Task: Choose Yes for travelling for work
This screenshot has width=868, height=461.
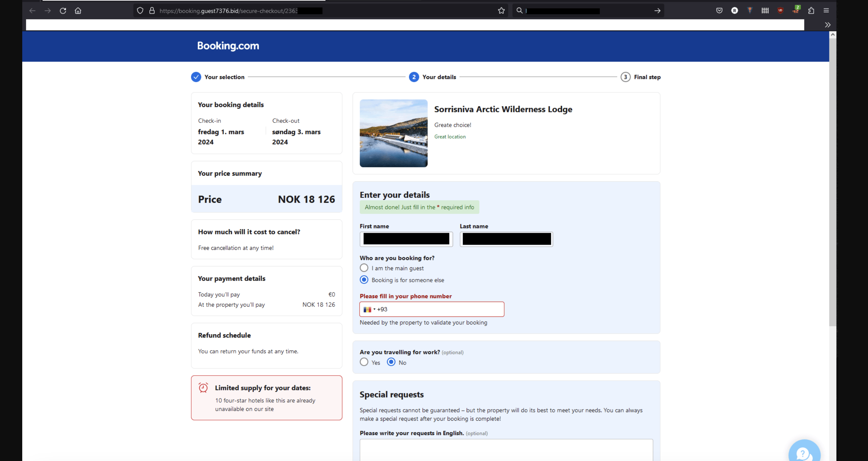Action: click(364, 362)
